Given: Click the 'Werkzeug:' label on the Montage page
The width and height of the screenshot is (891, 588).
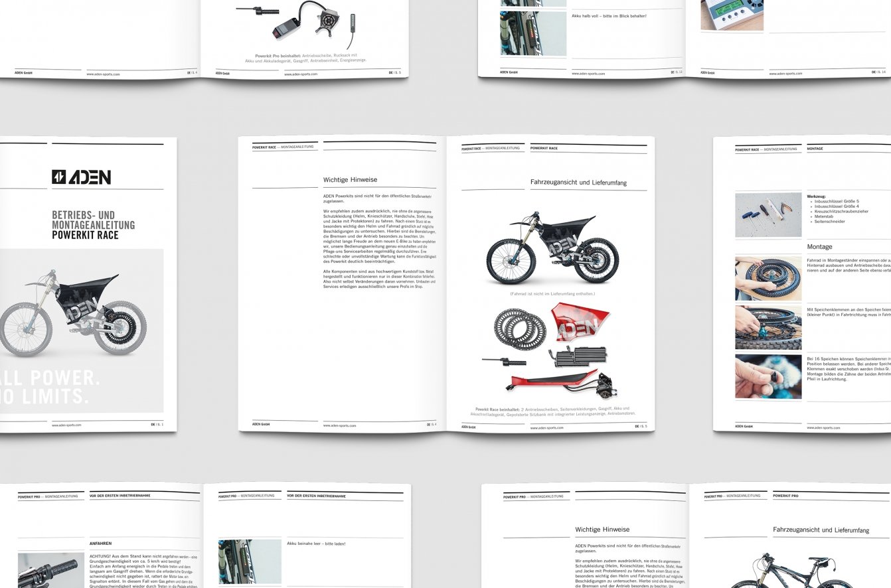Looking at the screenshot, I should coord(816,196).
